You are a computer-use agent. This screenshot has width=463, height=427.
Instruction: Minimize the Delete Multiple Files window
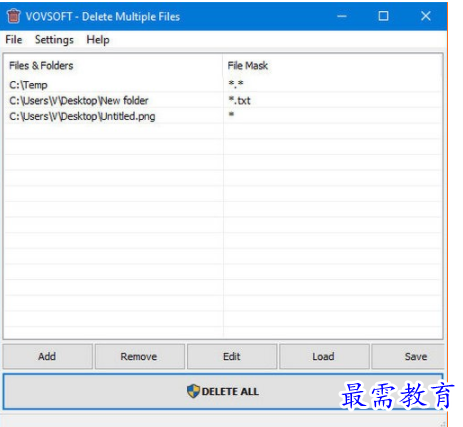click(x=342, y=16)
